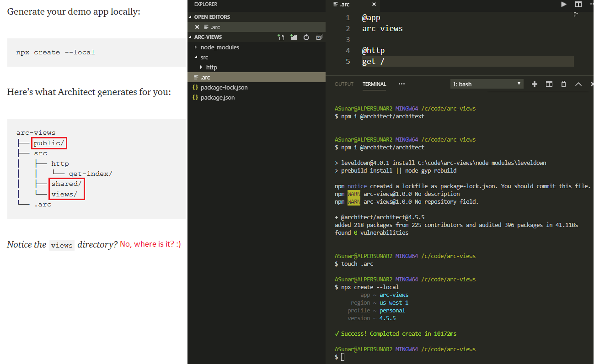Viewport: 594px width, 364px height.
Task: Click 'get-index/' in the article tree
Action: tap(91, 174)
